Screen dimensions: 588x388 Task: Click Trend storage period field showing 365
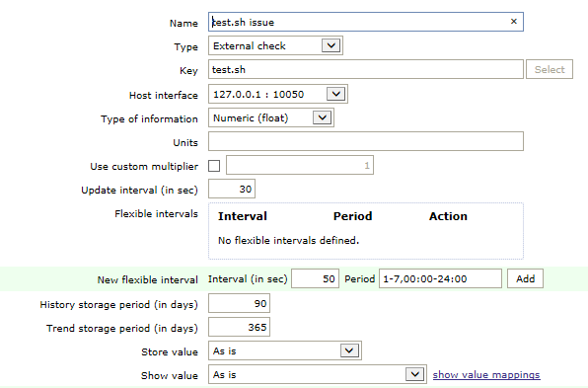(240, 327)
